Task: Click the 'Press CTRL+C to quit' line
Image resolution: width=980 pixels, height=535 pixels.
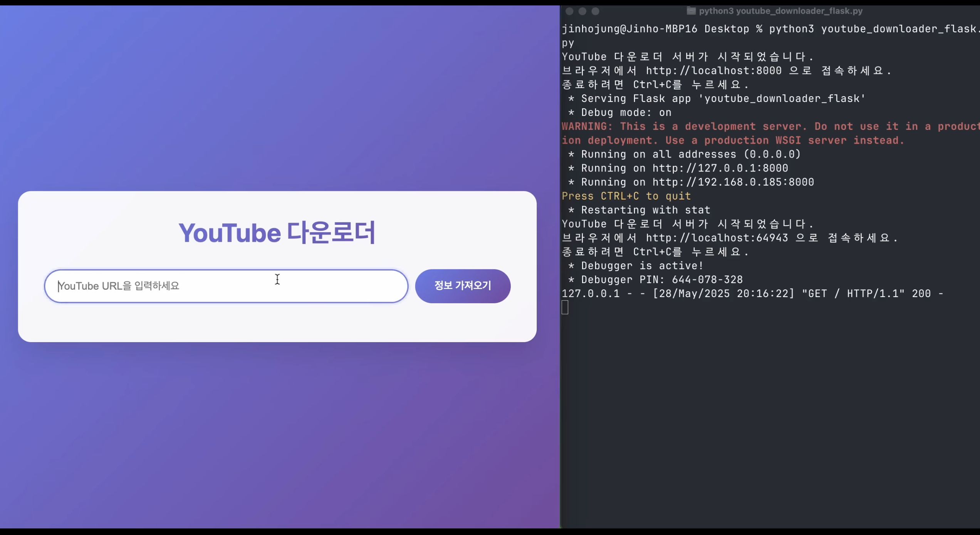Action: [x=626, y=196]
